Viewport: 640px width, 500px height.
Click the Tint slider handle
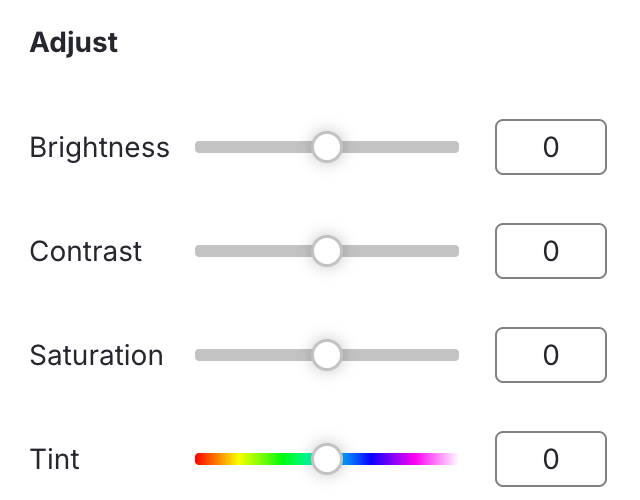[326, 459]
